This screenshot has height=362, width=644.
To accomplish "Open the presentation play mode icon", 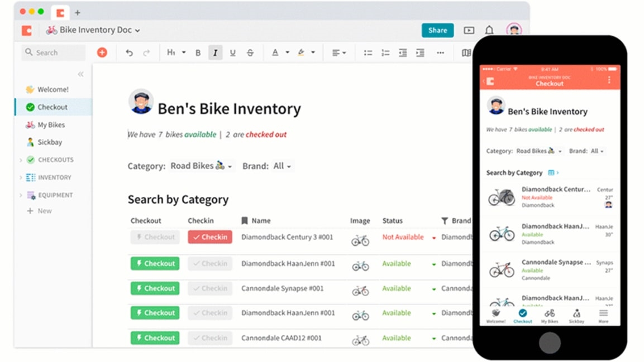I will click(469, 30).
